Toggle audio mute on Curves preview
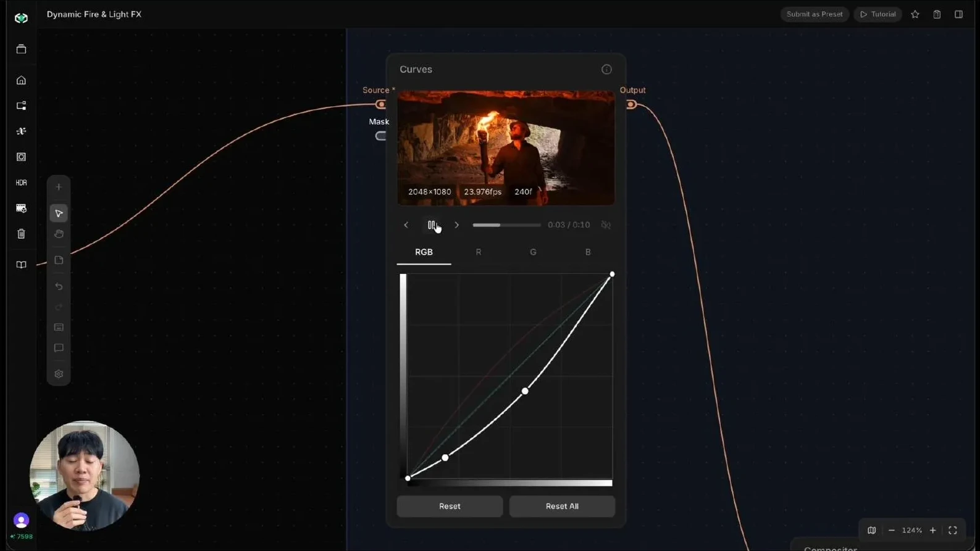Viewport: 980px width, 551px height. pyautogui.click(x=606, y=225)
